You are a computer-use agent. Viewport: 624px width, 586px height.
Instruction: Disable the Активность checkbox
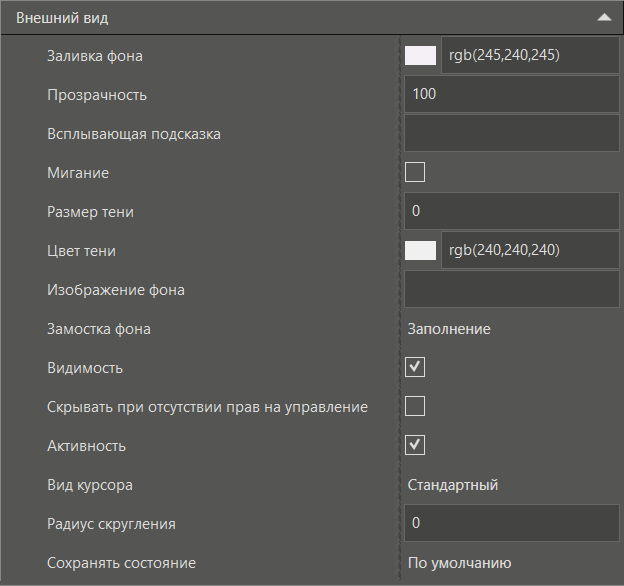pyautogui.click(x=415, y=446)
